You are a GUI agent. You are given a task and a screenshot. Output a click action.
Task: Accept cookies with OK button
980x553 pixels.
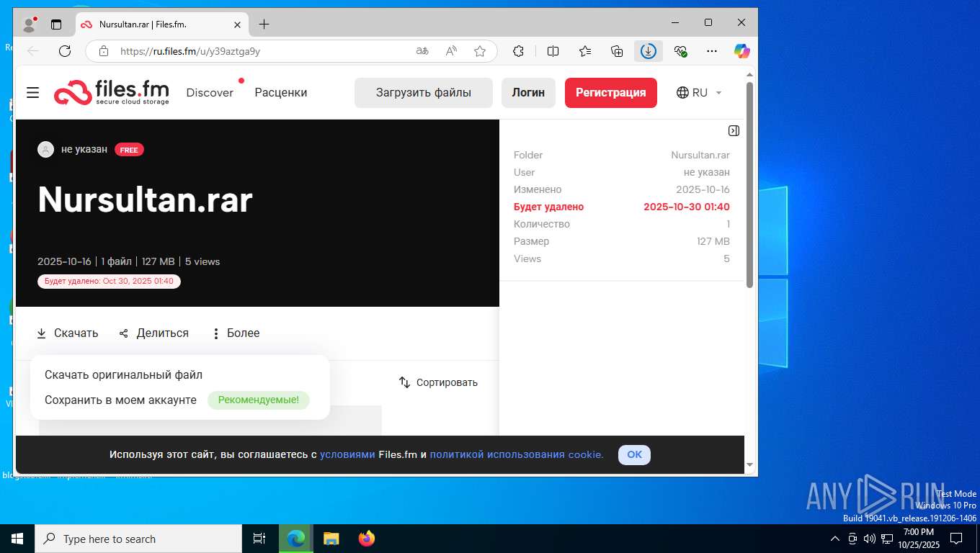pos(634,454)
